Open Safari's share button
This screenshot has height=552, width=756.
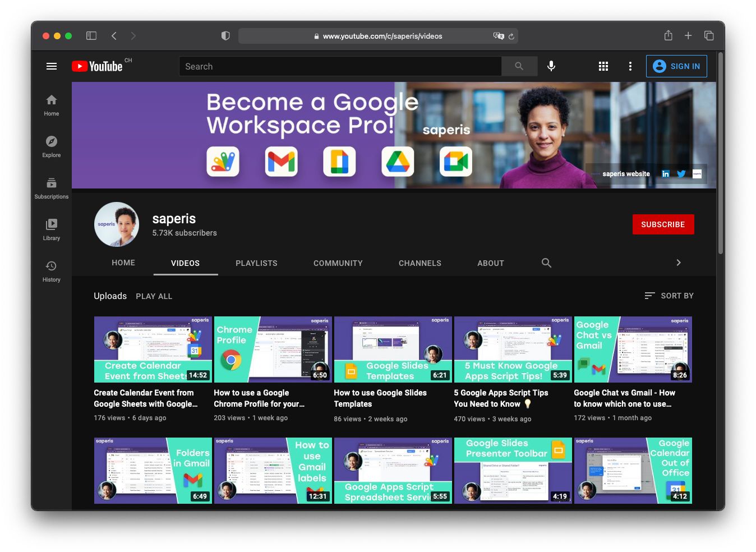coord(669,35)
